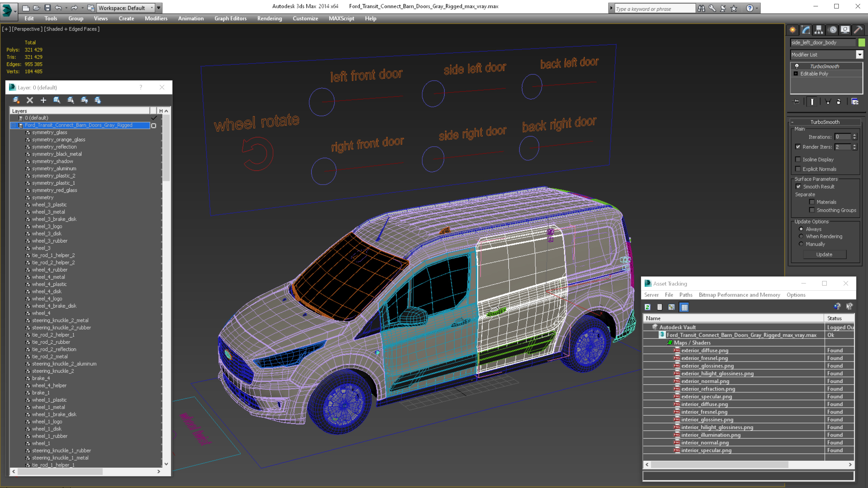Viewport: 868px width, 488px height.
Task: Click Pin Stack icon under the modifier stack
Action: (x=796, y=102)
